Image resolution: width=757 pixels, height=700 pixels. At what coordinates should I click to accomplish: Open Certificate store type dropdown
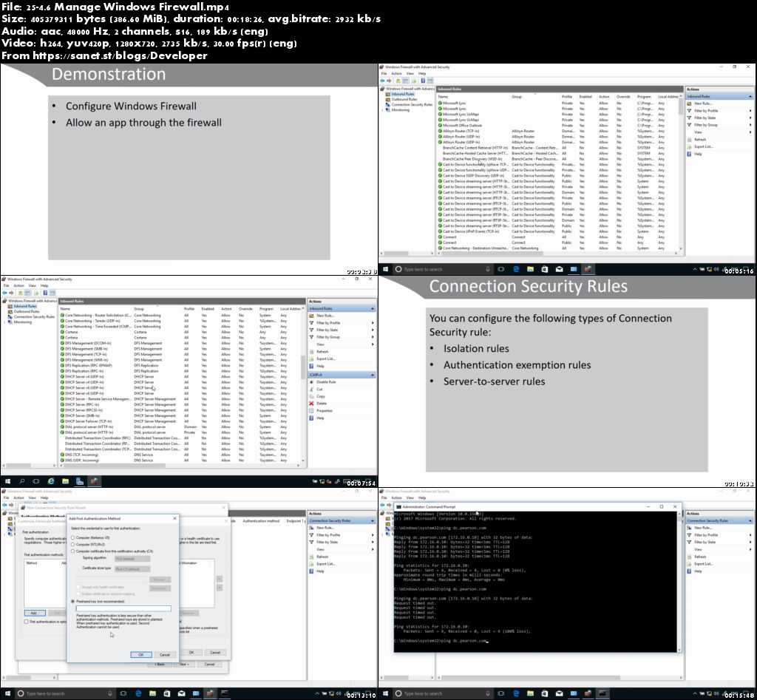[x=132, y=568]
